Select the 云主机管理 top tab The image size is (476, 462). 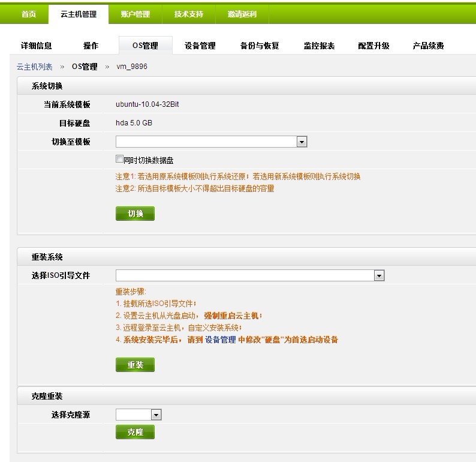pos(79,14)
